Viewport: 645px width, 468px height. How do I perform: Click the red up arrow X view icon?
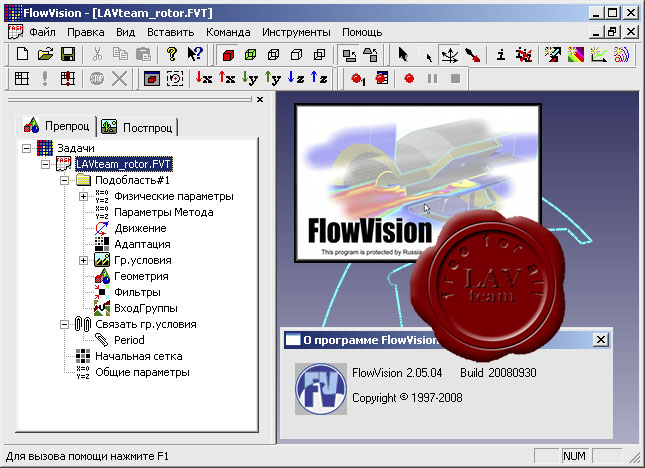point(227,78)
